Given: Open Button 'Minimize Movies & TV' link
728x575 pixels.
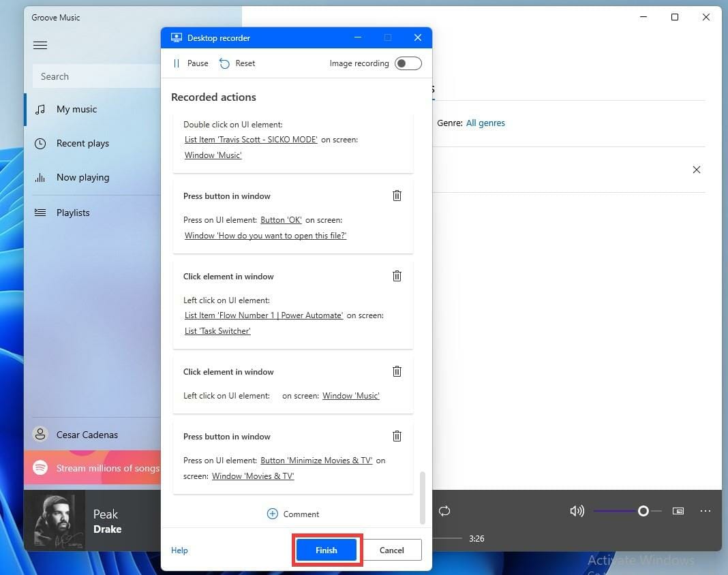Looking at the screenshot, I should tap(316, 461).
